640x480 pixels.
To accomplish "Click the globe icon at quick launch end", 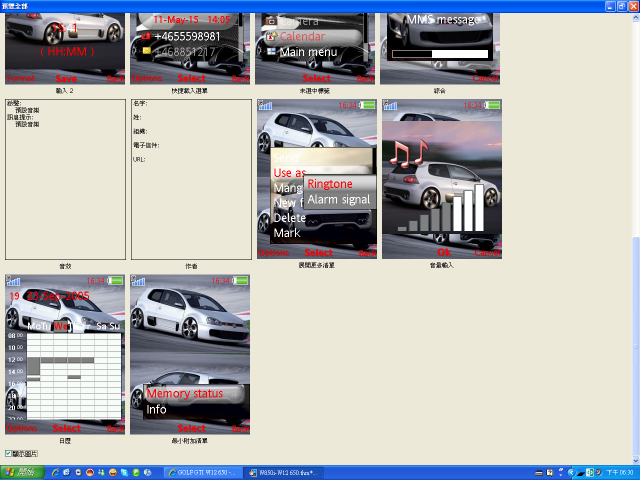I will click(147, 473).
